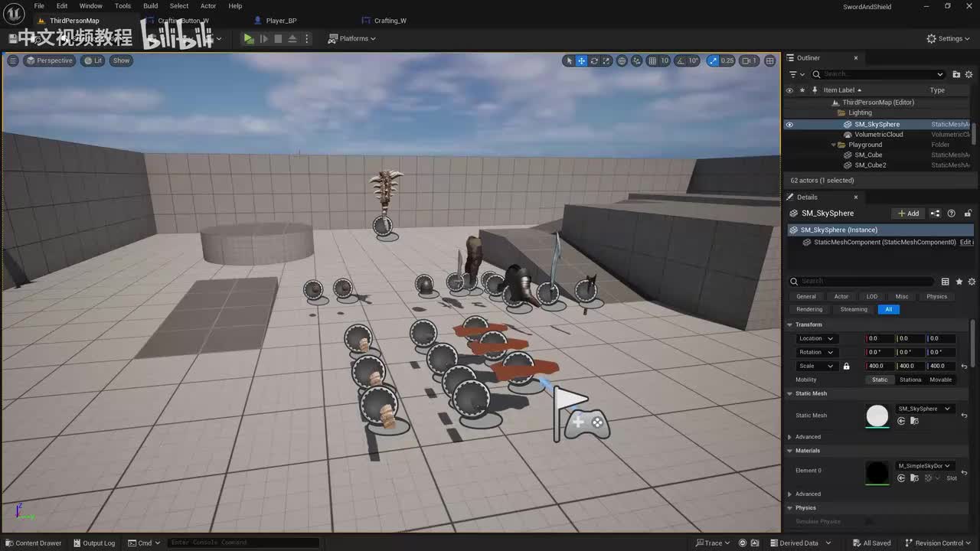This screenshot has width=980, height=551.
Task: Open Outliner filter options
Action: pyautogui.click(x=796, y=74)
